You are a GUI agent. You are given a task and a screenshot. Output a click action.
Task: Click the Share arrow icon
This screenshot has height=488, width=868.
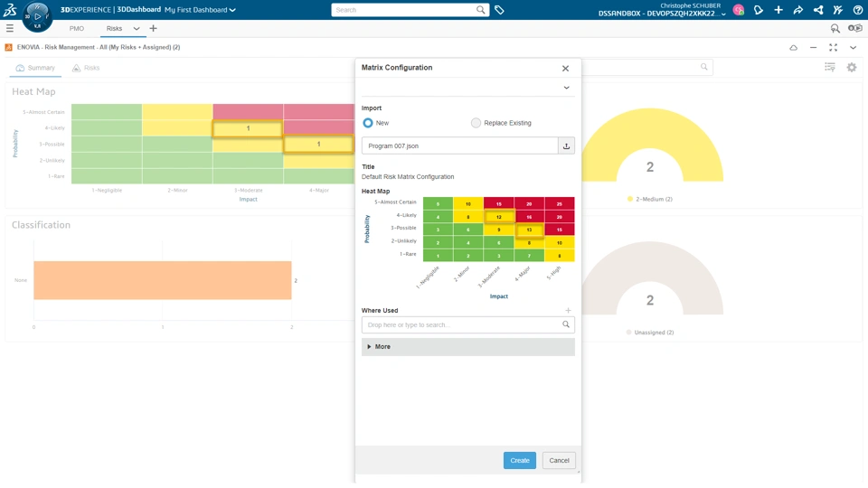pos(798,10)
